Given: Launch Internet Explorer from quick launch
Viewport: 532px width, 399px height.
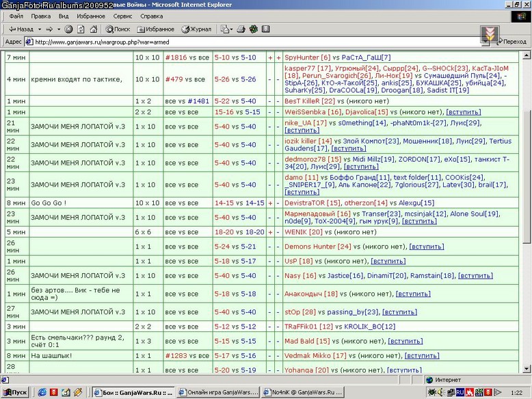Looking at the screenshot, I should [x=42, y=392].
